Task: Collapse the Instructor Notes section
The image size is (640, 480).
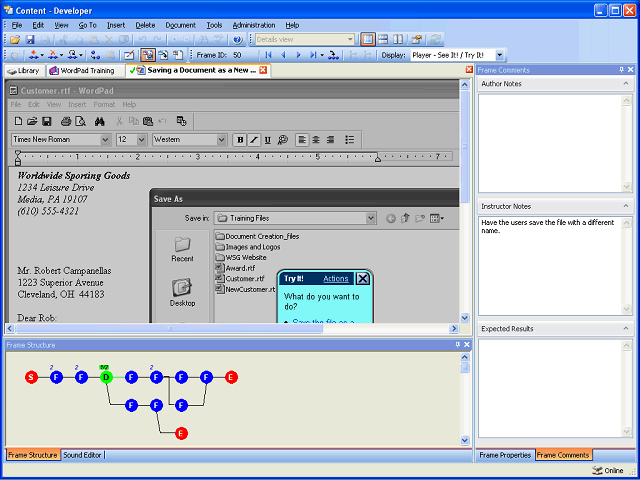Action: click(626, 206)
